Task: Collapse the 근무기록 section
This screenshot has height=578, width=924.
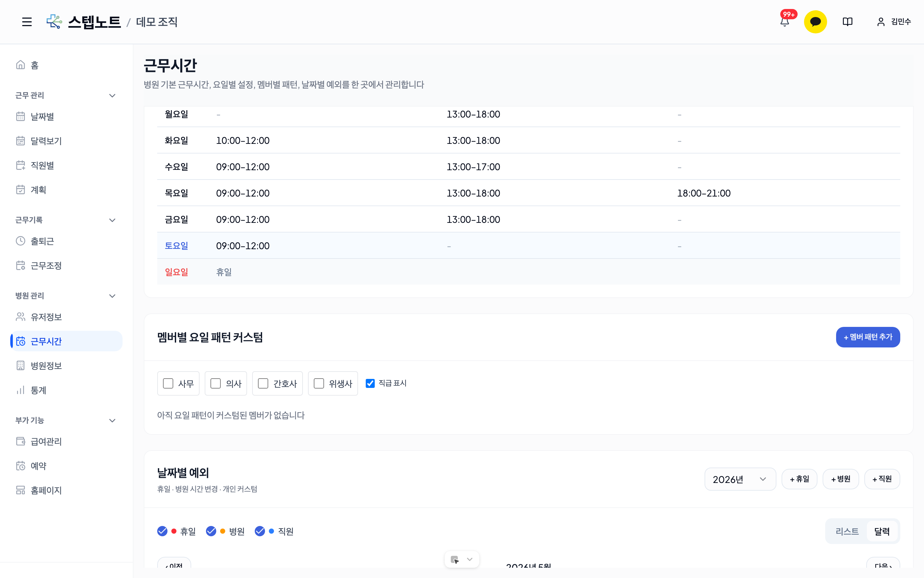Action: coord(112,220)
